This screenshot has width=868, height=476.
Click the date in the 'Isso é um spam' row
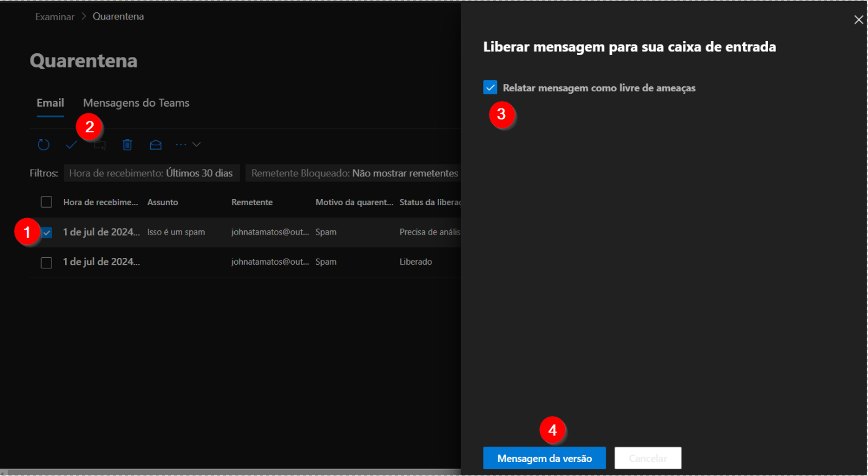click(x=101, y=232)
